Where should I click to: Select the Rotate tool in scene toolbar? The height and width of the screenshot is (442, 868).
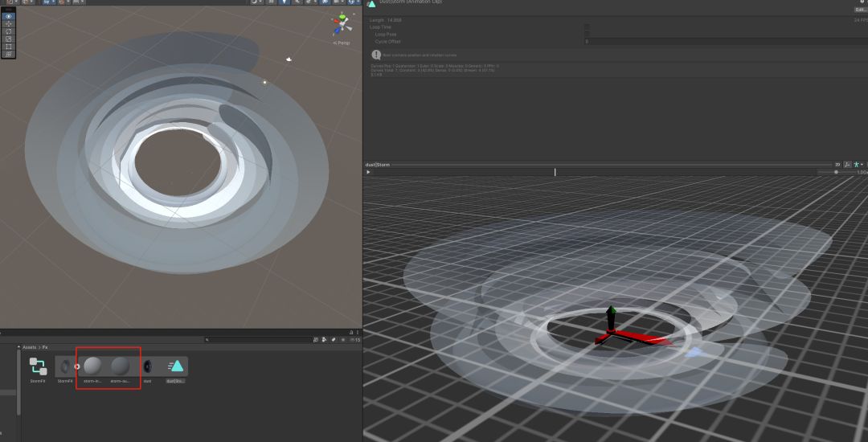pyautogui.click(x=9, y=31)
